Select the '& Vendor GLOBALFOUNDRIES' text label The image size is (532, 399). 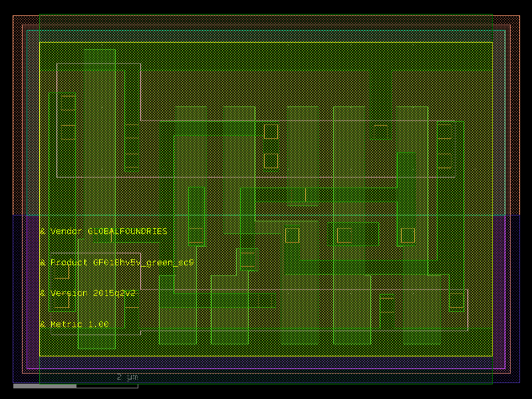104,231
